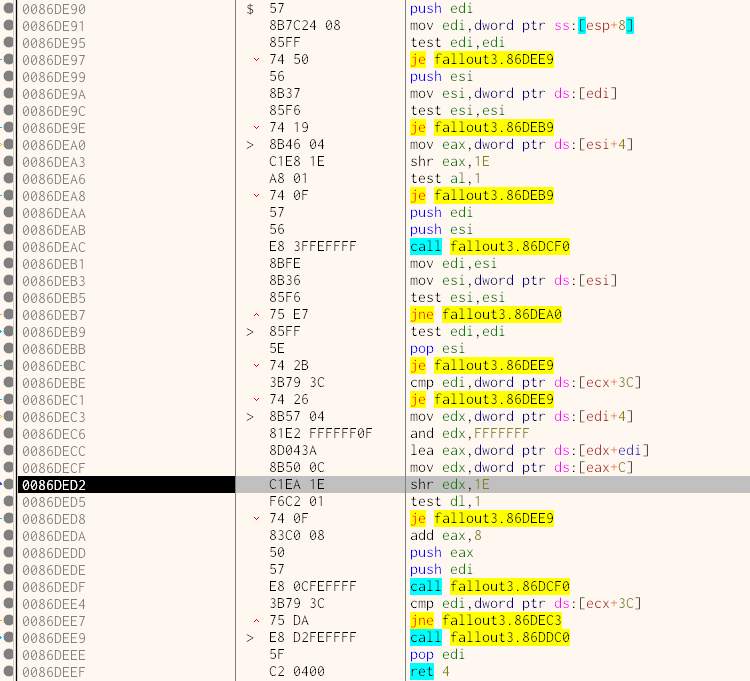Click the > jump-target marker on row 0086DEB9
Image resolution: width=750 pixels, height=681 pixels.
pos(250,331)
